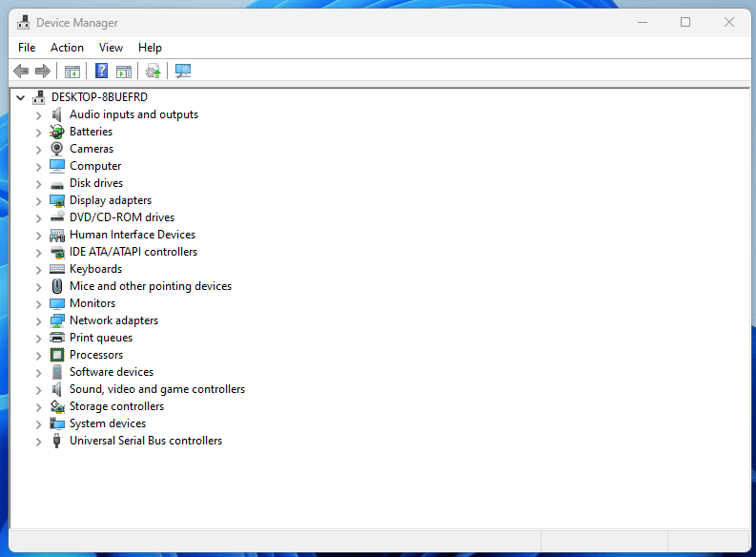Click Show/Hide Console Tree toolbar icon
This screenshot has width=756, height=557.
pos(72,71)
